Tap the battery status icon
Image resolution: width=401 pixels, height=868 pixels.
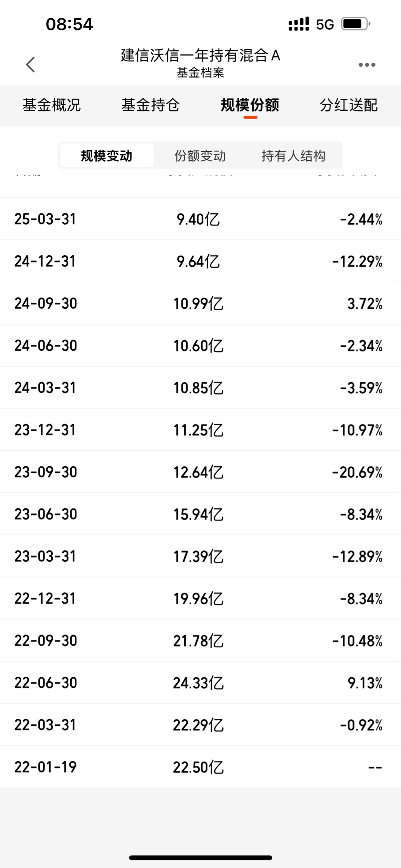tap(355, 24)
